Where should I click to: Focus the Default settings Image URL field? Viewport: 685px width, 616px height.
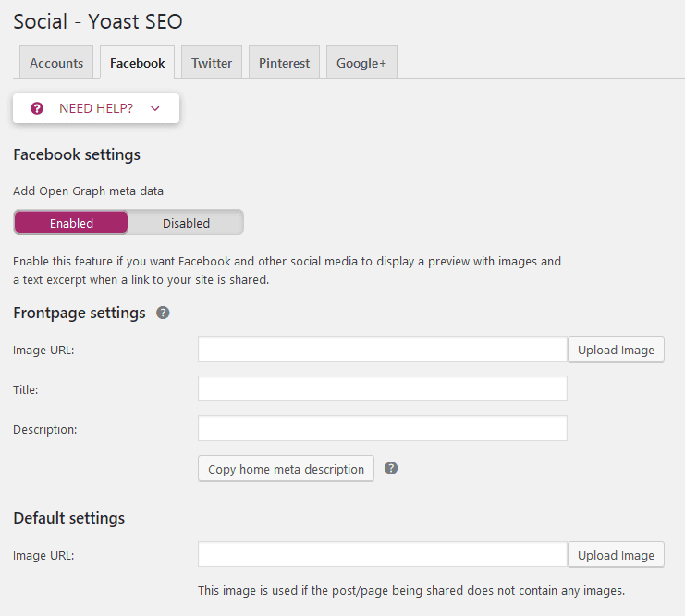[x=383, y=554]
